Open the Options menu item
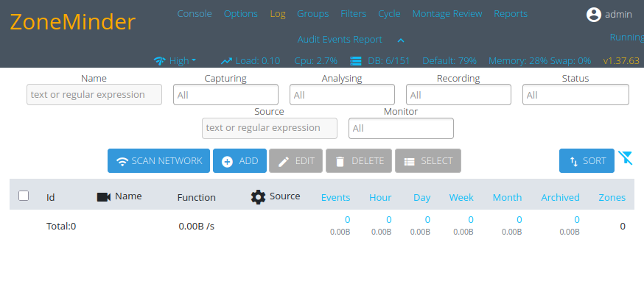This screenshot has width=644, height=281. point(241,13)
